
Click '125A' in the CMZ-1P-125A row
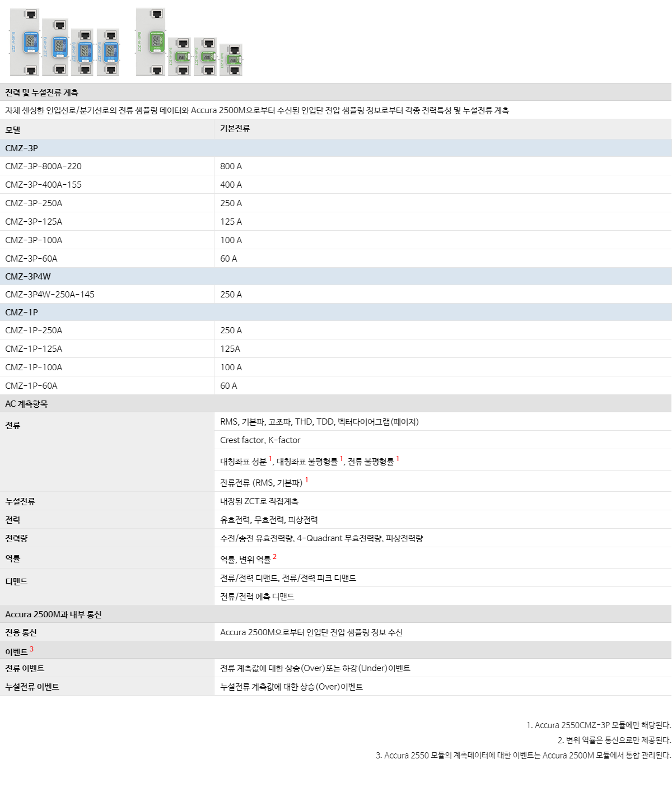230,349
